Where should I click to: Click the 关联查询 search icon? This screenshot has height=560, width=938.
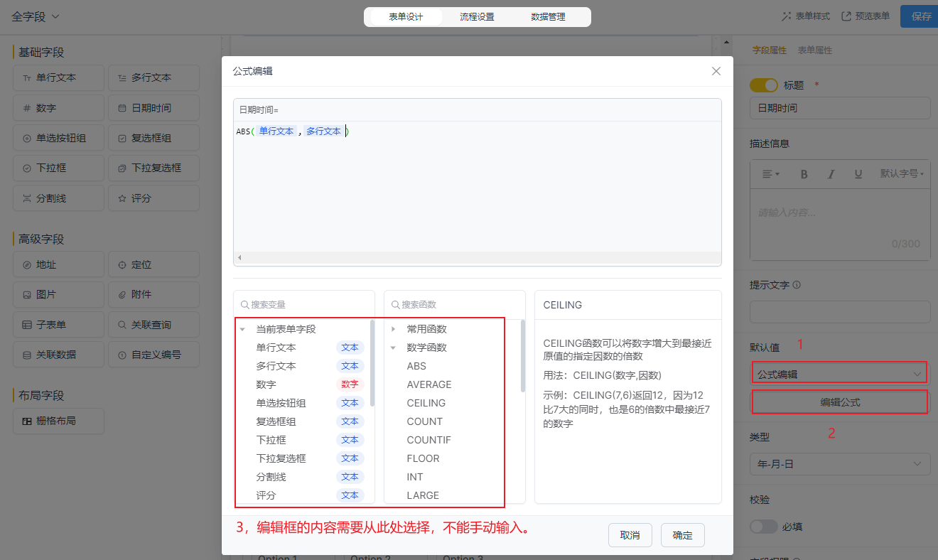click(x=122, y=325)
